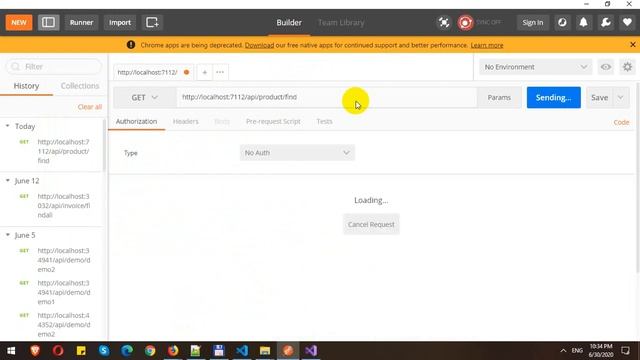The height and width of the screenshot is (360, 640).
Task: Open the No Environment dropdown
Action: click(x=535, y=67)
